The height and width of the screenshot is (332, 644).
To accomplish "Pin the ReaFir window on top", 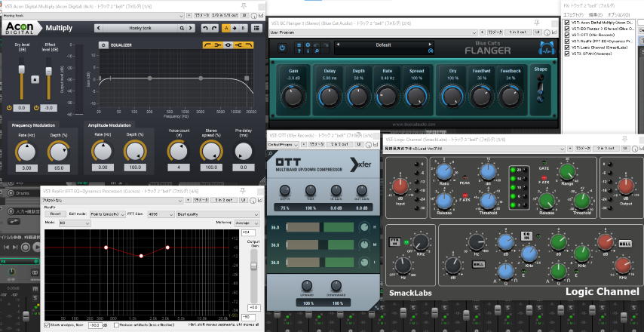I will tap(242, 190).
